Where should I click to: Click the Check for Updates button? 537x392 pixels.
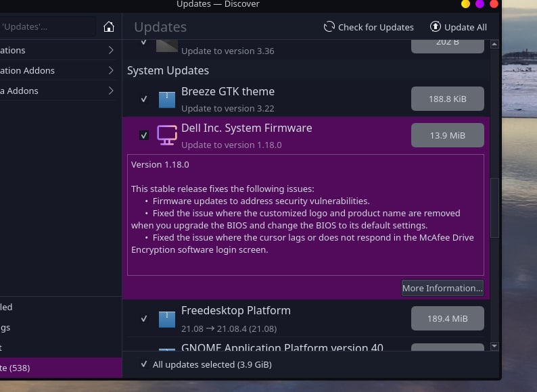click(369, 27)
